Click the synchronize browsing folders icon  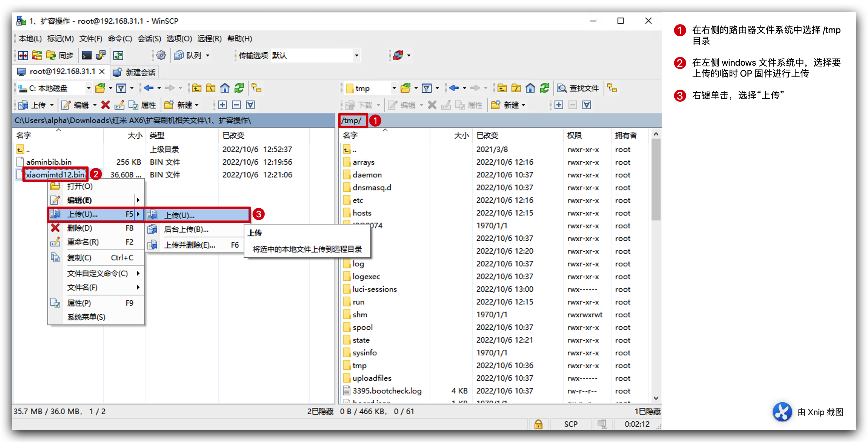37,55
